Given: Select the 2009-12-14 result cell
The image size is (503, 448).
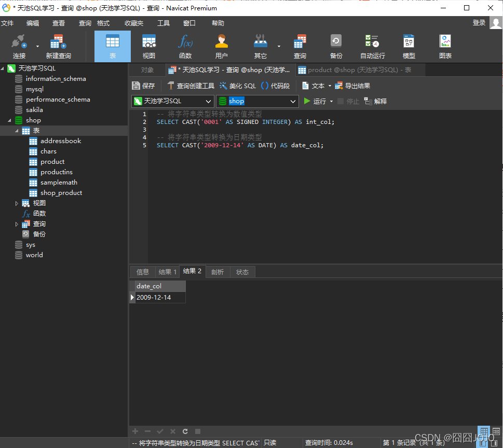Looking at the screenshot, I should click(160, 298).
